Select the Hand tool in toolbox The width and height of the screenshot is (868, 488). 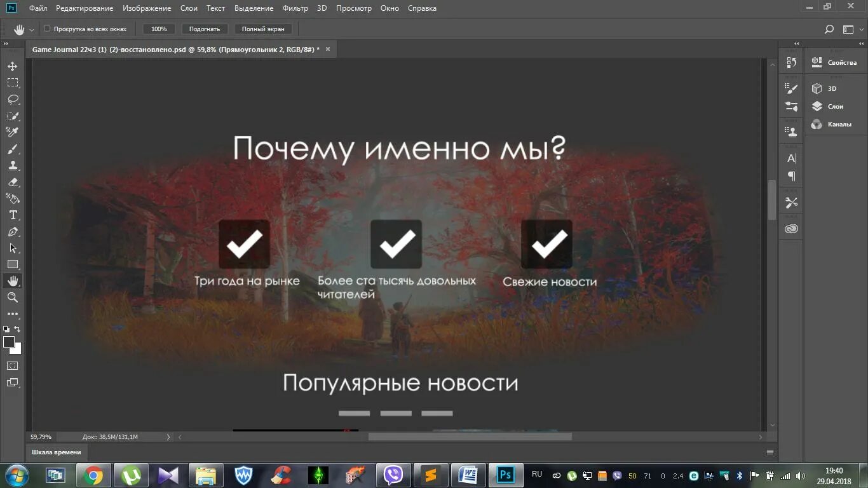[x=13, y=281]
